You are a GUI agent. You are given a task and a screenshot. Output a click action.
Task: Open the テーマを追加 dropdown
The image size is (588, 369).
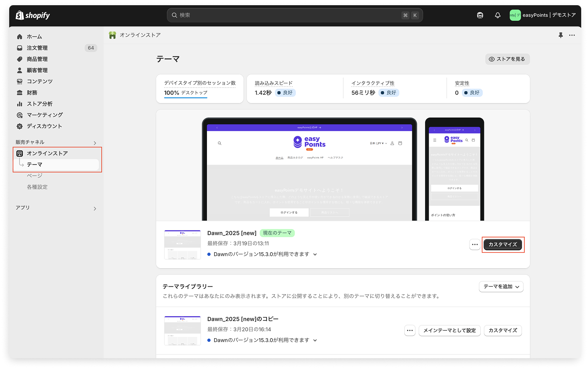click(501, 287)
